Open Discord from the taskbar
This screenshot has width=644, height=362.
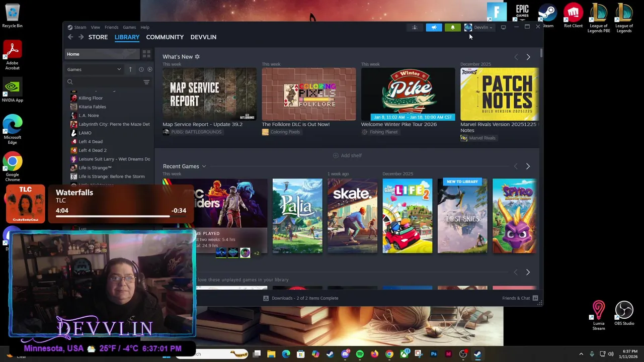(345, 354)
